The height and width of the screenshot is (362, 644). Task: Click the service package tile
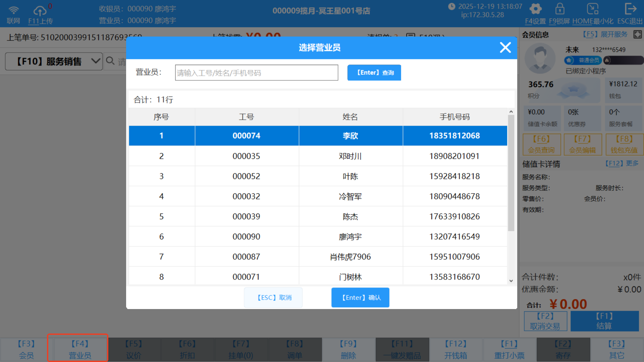pos(624,118)
